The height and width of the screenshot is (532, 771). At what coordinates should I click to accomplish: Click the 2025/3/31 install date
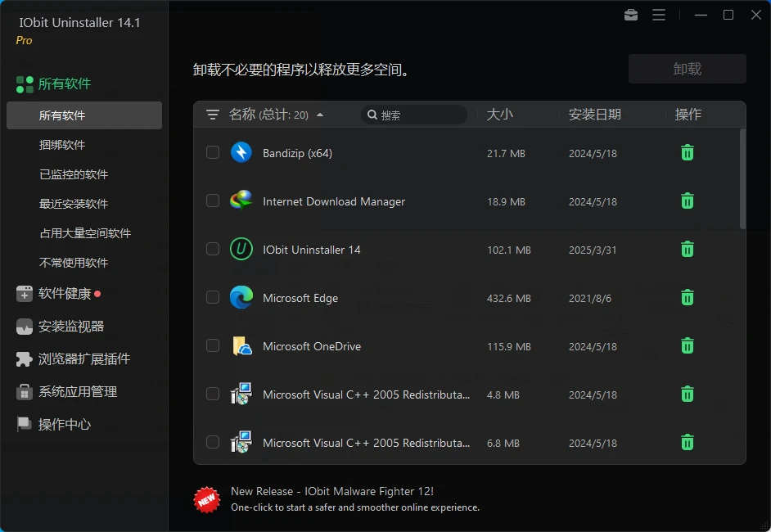[x=593, y=250]
